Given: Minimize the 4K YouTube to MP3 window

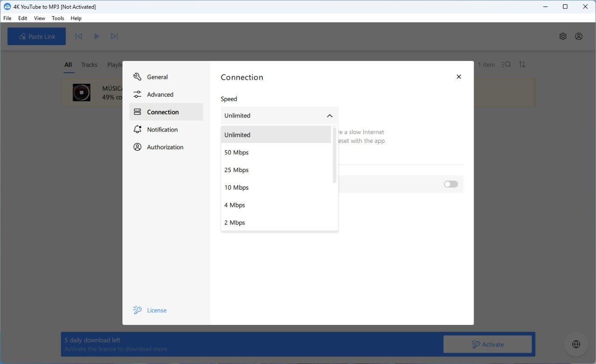Looking at the screenshot, I should [545, 7].
